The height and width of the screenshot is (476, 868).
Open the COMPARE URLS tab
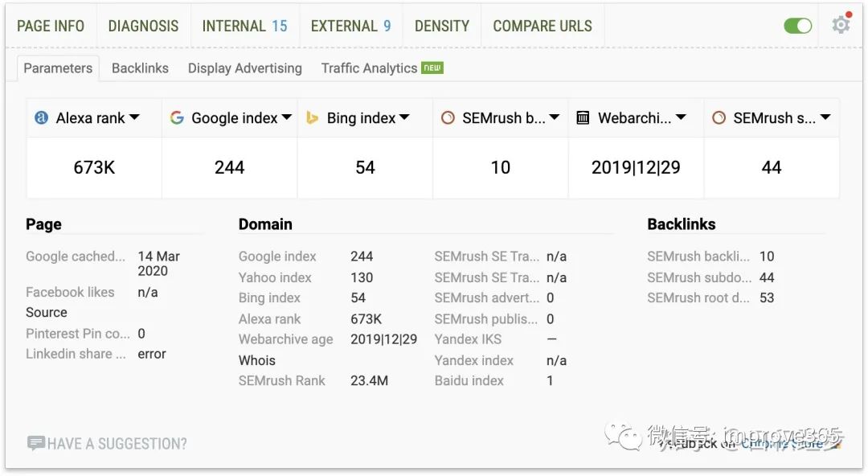click(542, 26)
